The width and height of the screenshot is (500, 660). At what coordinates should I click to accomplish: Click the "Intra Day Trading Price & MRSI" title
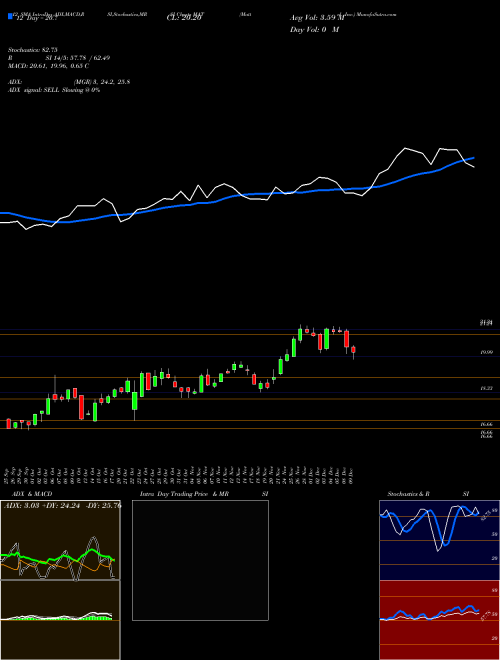(204, 494)
